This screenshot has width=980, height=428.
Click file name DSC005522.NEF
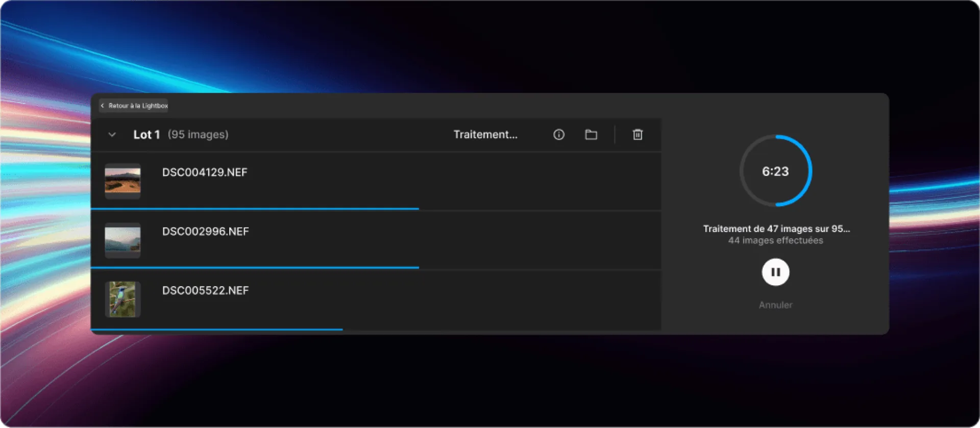205,291
